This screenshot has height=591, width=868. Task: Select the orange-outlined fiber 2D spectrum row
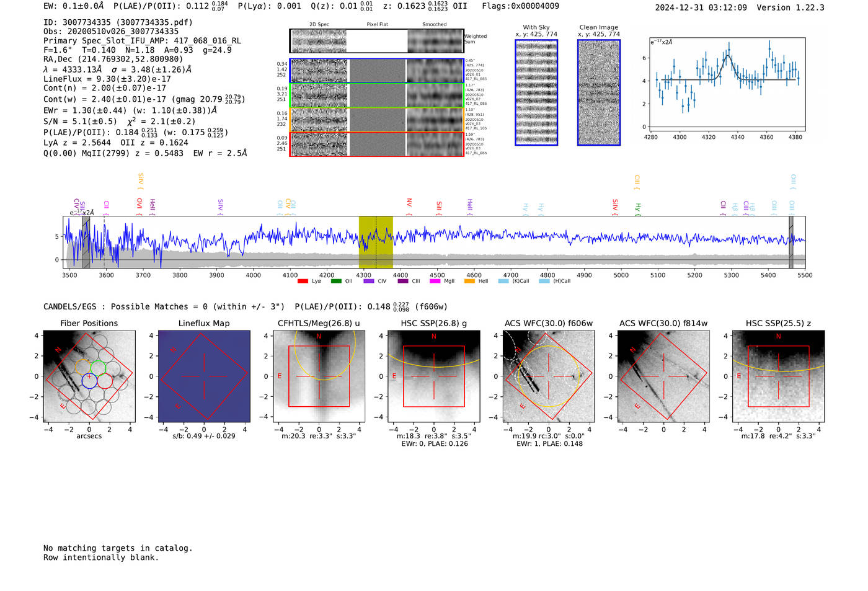pyautogui.click(x=376, y=120)
